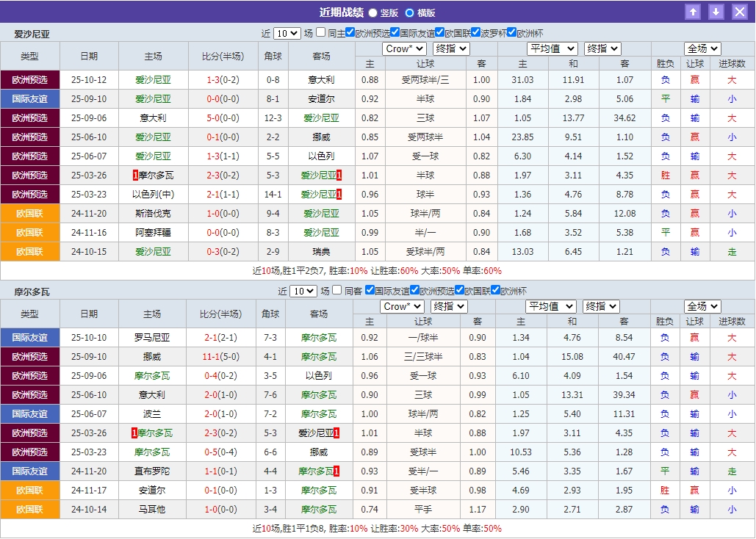
Task: Click score link 1-3(0-2) versus 意大利
Action: (221, 79)
